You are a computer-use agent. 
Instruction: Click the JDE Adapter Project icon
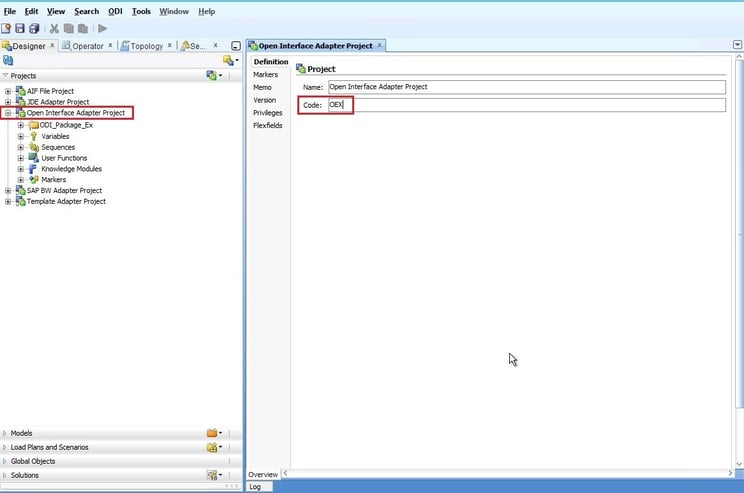[x=21, y=102]
